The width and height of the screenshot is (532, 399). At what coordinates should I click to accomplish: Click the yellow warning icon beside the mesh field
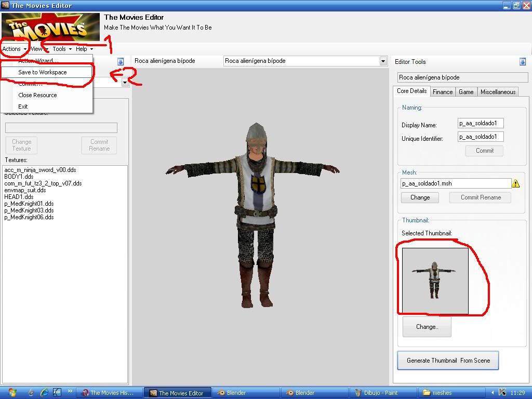[516, 183]
